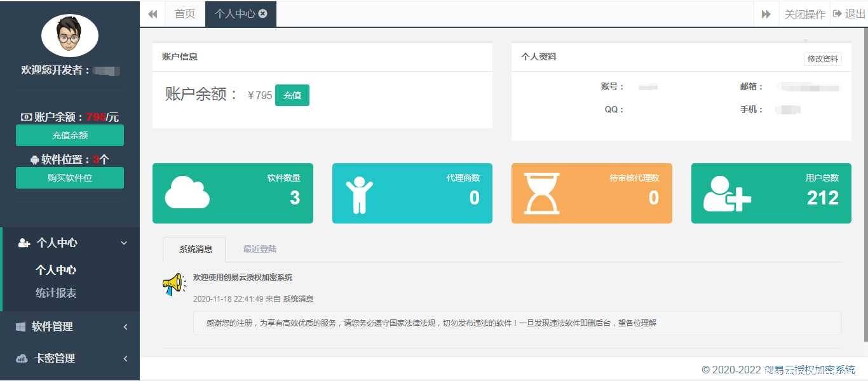Click the android icon beside 软件位置
Screen dimensions: 868x381
point(34,159)
